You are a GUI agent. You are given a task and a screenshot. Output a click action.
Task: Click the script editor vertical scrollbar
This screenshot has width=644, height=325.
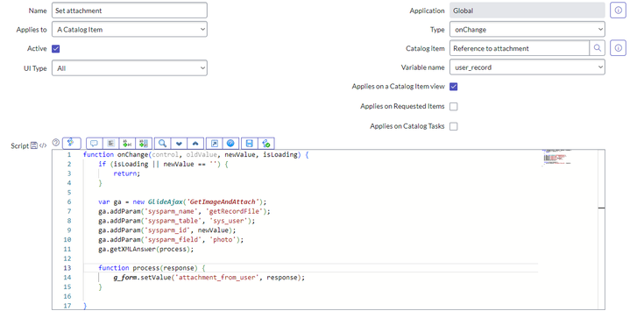(x=601, y=230)
